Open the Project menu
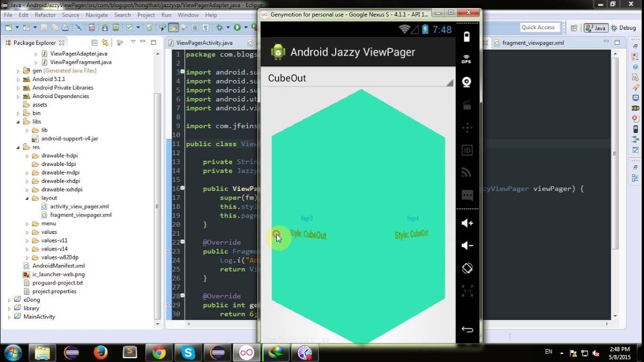Image resolution: width=644 pixels, height=362 pixels. coord(146,15)
